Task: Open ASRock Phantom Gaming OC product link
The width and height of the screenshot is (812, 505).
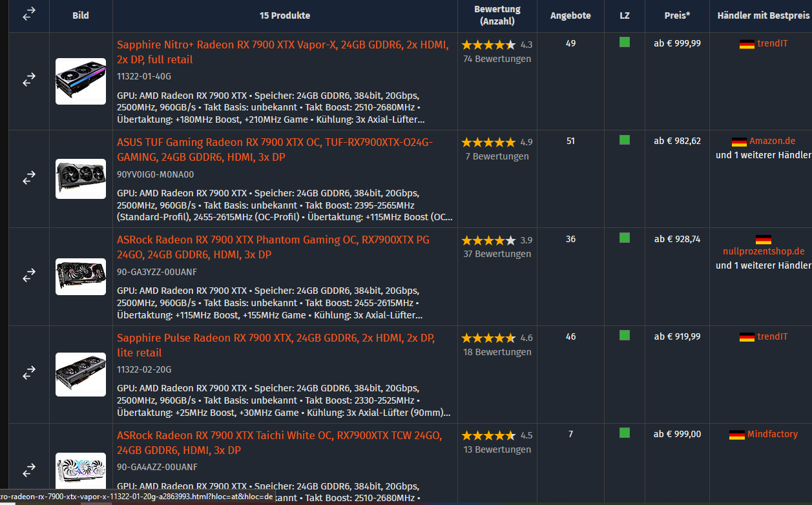Action: 273,247
